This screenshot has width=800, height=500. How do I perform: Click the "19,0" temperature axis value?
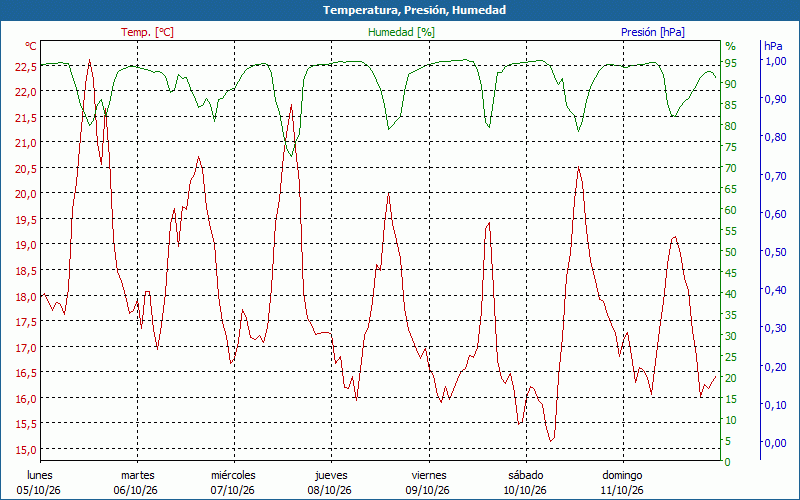pyautogui.click(x=27, y=245)
